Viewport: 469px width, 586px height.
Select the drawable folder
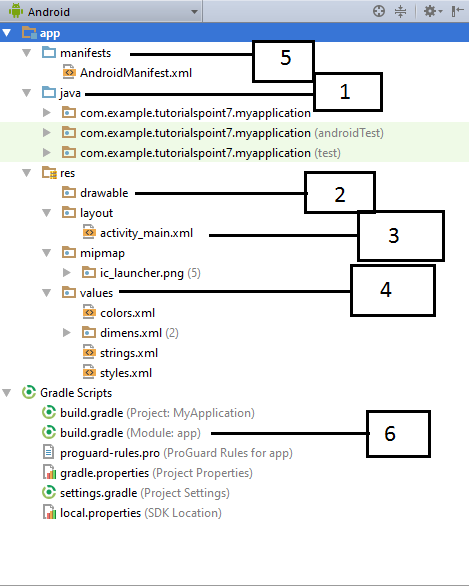point(104,193)
